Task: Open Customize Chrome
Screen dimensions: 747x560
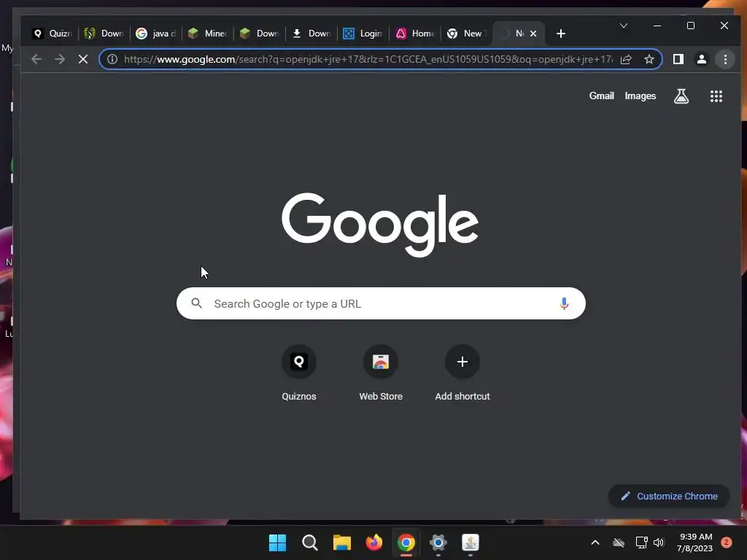Action: [x=669, y=496]
